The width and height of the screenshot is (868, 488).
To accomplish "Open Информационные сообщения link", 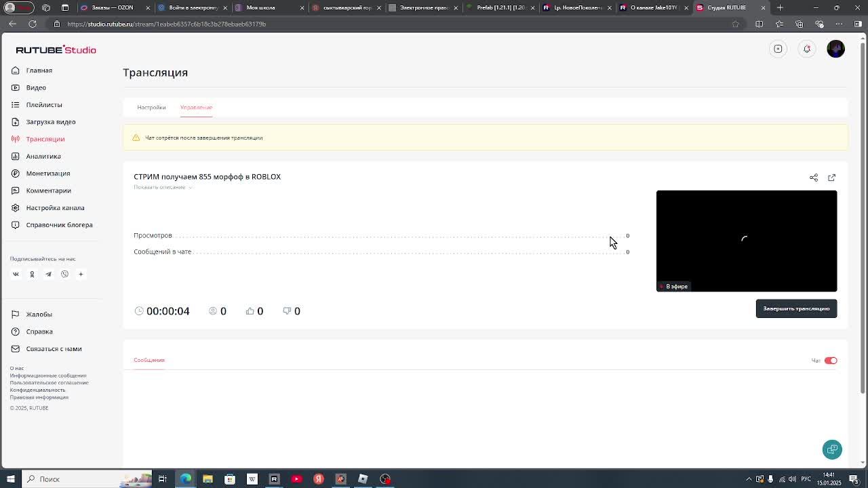I will pos(48,375).
